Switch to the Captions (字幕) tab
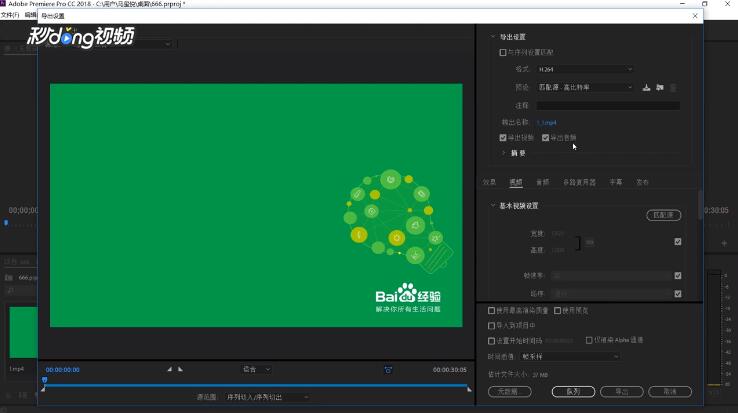The width and height of the screenshot is (738, 413). [x=616, y=182]
